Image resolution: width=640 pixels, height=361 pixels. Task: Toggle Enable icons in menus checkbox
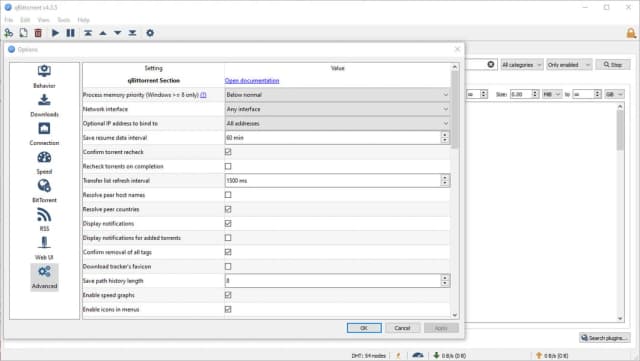[x=228, y=309]
